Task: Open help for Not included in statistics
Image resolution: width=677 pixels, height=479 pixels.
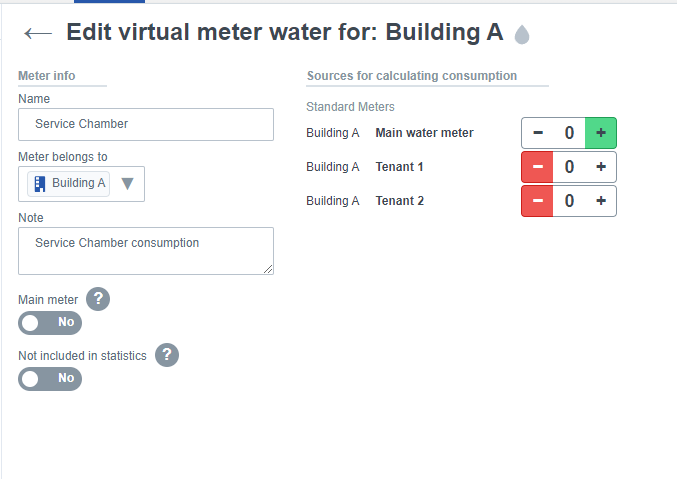Action: click(x=167, y=355)
